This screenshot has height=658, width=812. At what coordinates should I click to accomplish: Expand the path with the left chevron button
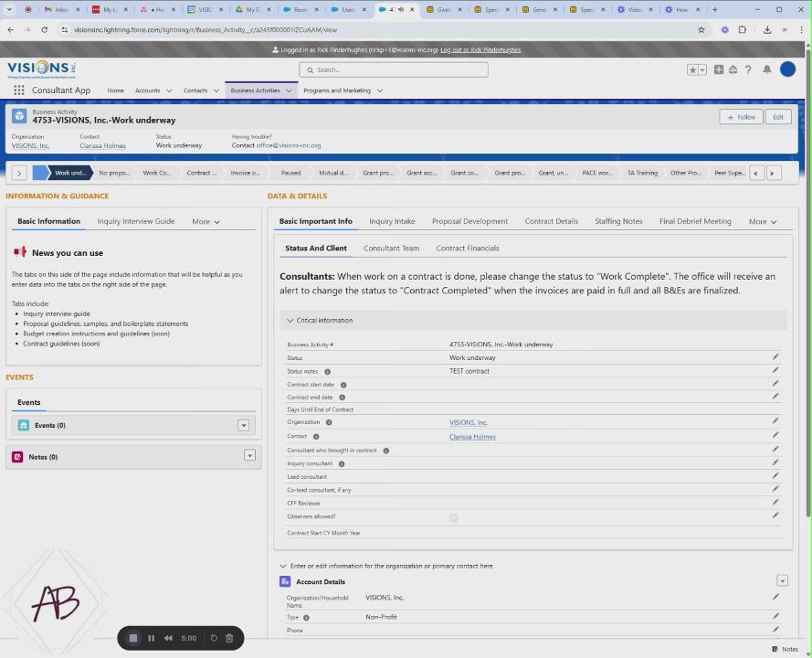(x=19, y=173)
